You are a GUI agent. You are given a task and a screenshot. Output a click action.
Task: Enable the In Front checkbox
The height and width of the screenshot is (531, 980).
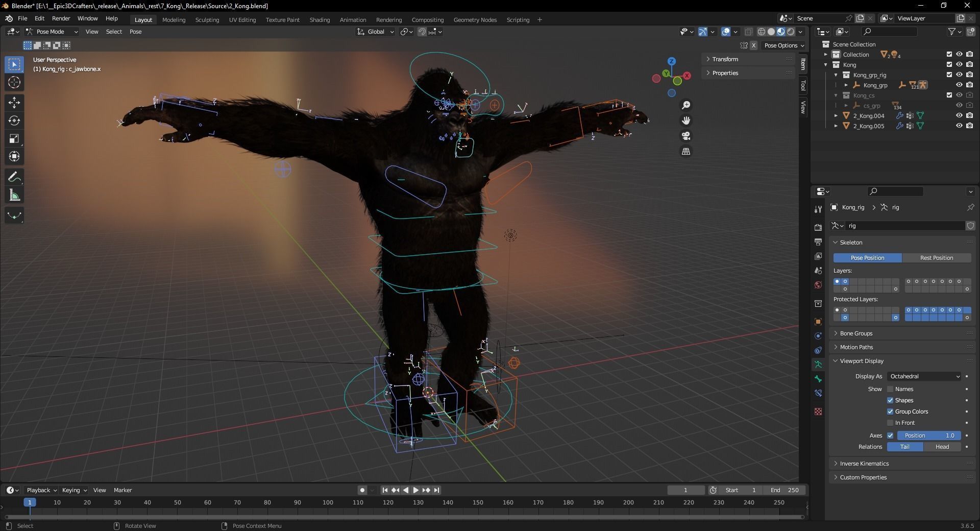(890, 423)
